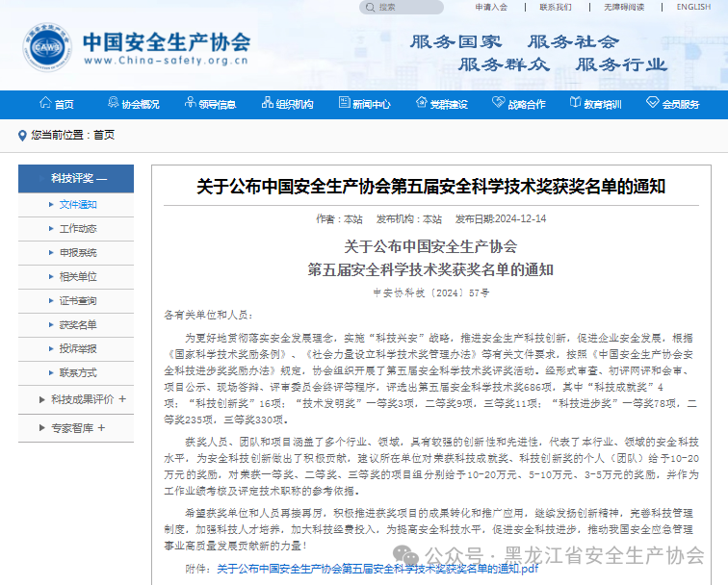Screen dimensions: 728x585
Task: Expand the 科技成果评价 sidebar section
Action: coord(82,398)
